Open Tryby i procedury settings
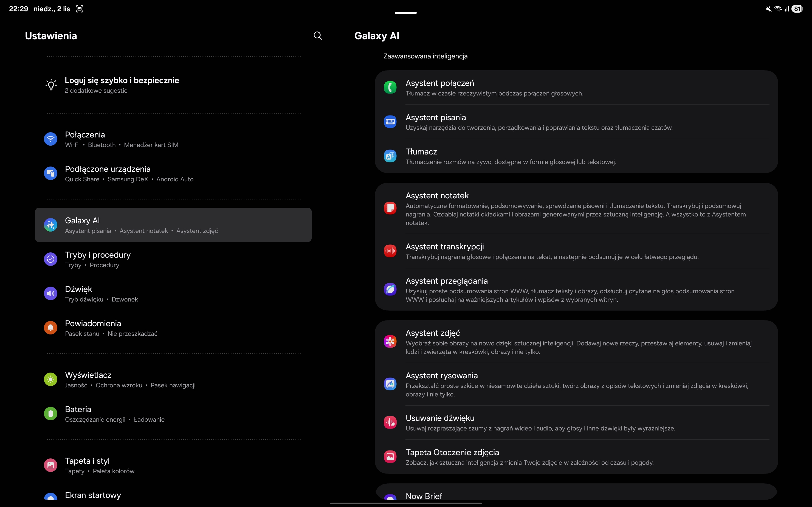 tap(98, 259)
